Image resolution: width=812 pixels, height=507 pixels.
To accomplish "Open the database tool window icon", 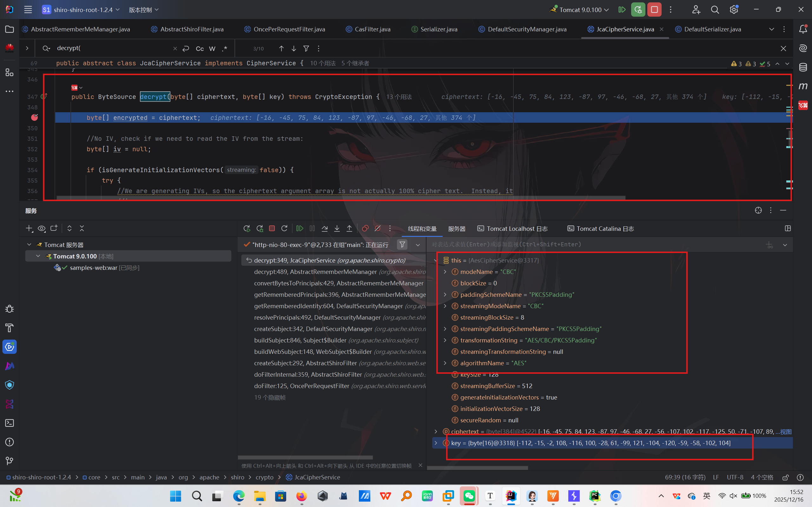I will click(x=803, y=67).
